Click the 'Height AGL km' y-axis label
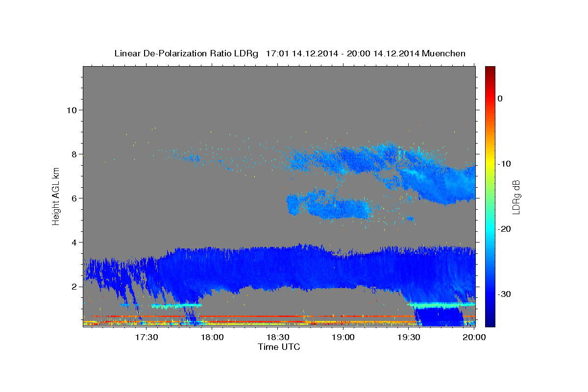Viewport: 588px width, 392px height. click(x=56, y=196)
